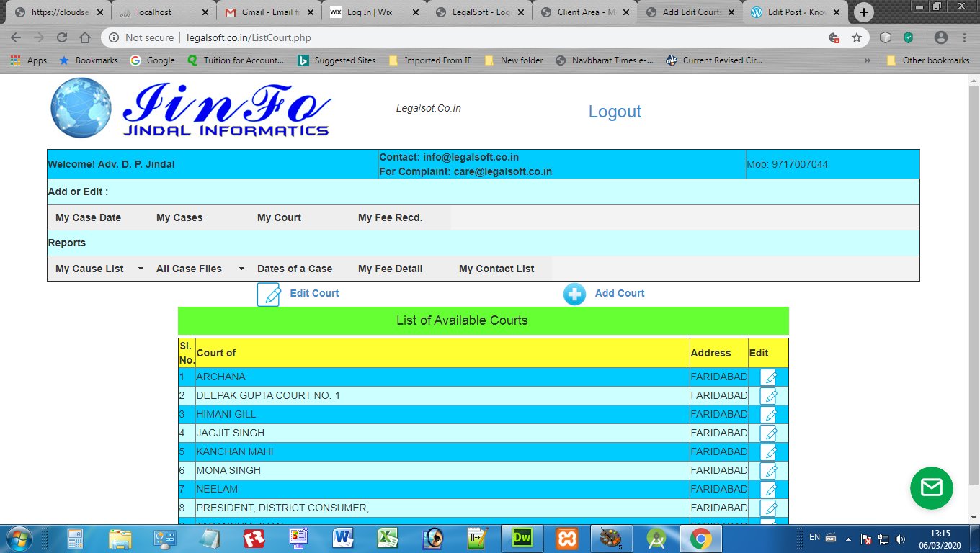Image resolution: width=980 pixels, height=553 pixels.
Task: Click edit icon for HIMANI GILL row
Action: (769, 415)
